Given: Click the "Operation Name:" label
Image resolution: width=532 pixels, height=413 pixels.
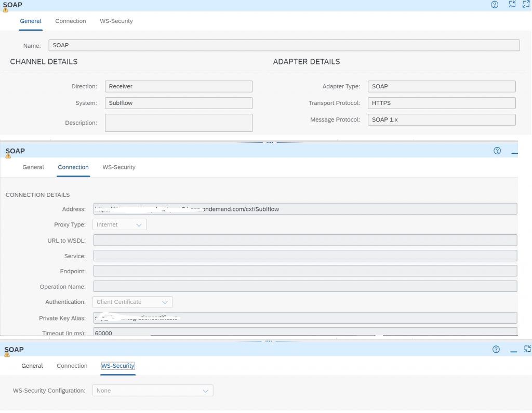Looking at the screenshot, I should tap(63, 287).
